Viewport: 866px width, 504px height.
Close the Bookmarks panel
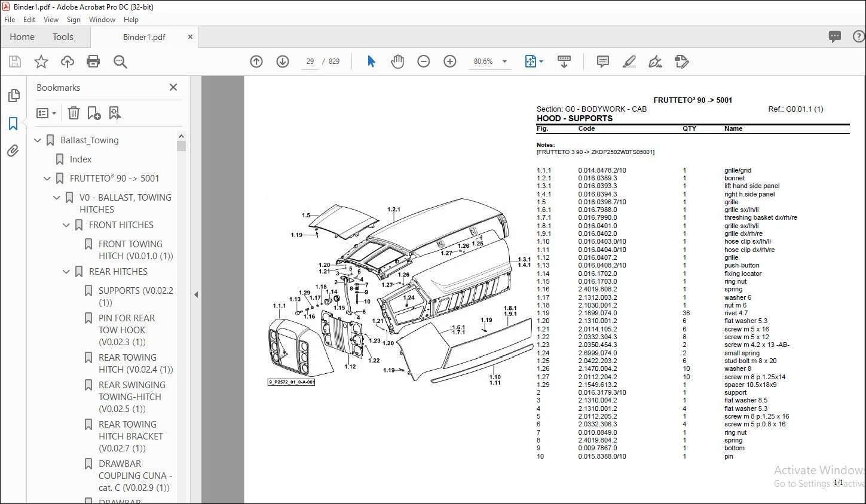click(173, 87)
